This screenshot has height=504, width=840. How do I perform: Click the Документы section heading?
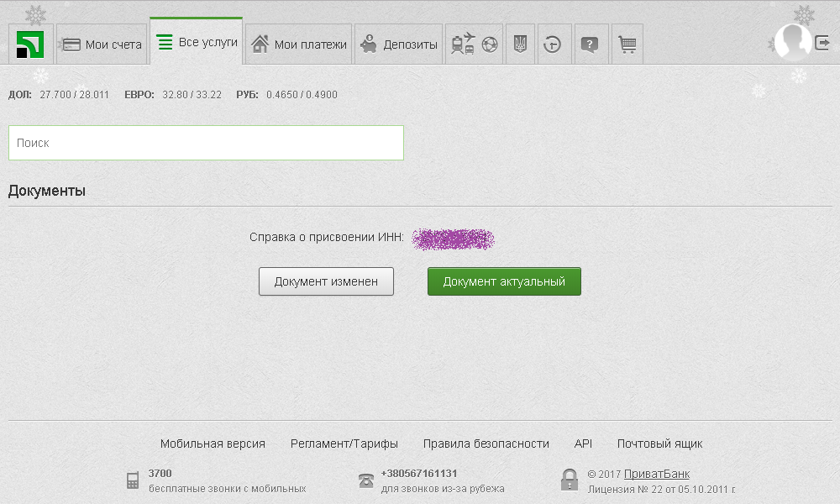click(x=47, y=191)
